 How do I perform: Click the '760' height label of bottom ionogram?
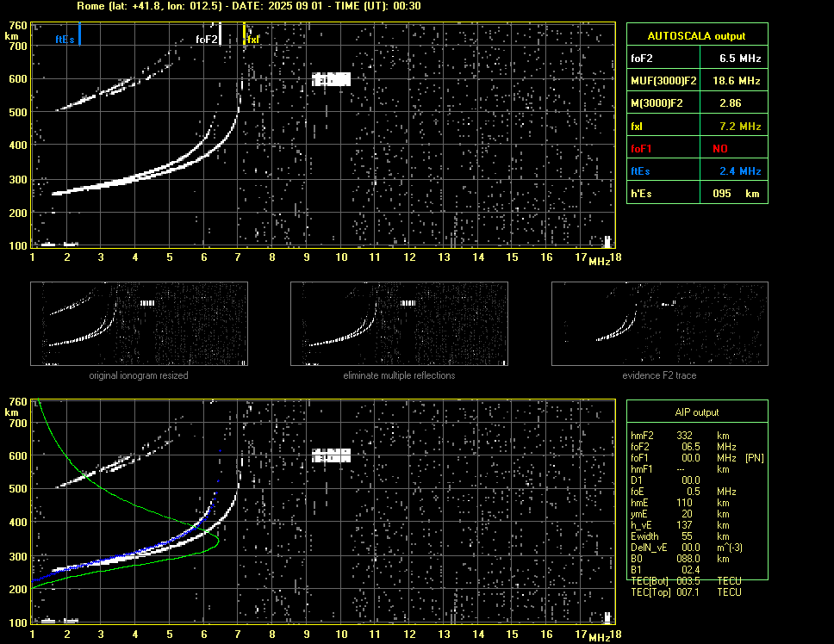click(18, 401)
